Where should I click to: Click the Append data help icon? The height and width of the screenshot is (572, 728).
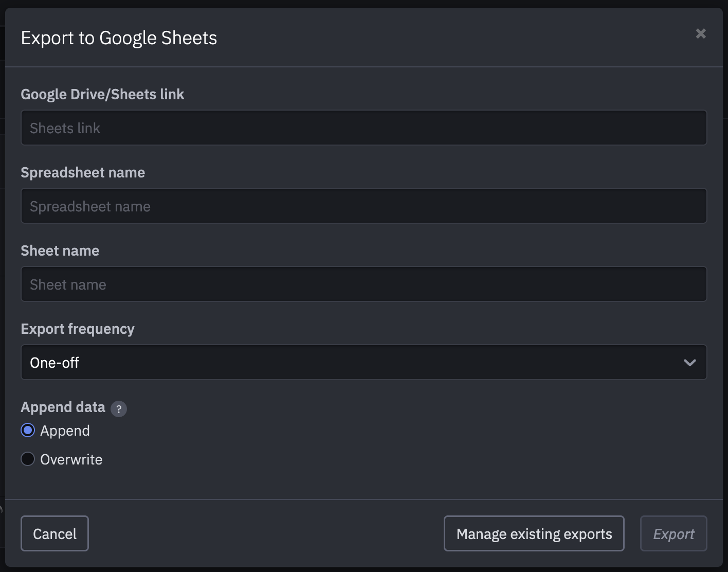(119, 409)
